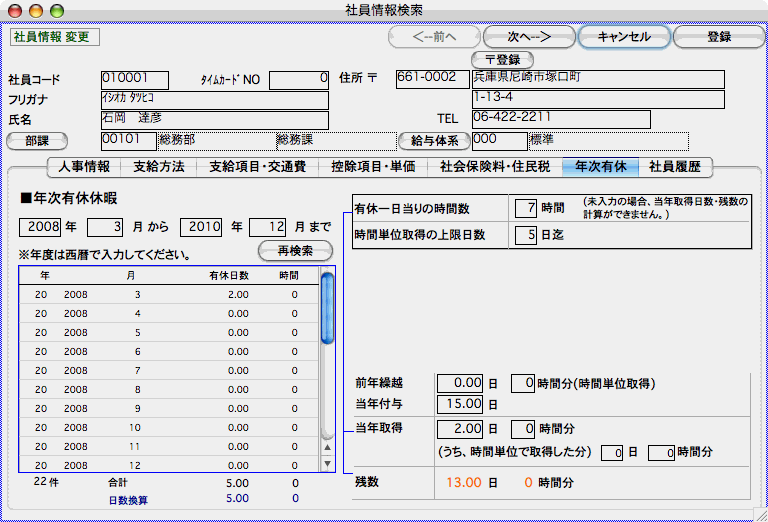768x522 pixels.
Task: Switch to the 人事情報 tab
Action: pyautogui.click(x=84, y=167)
